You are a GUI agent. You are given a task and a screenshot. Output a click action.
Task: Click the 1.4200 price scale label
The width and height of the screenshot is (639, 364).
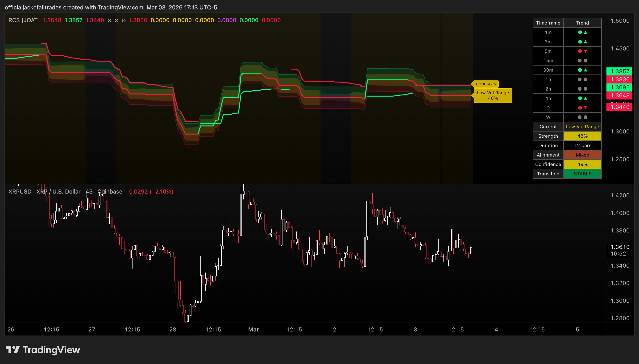pyautogui.click(x=620, y=195)
